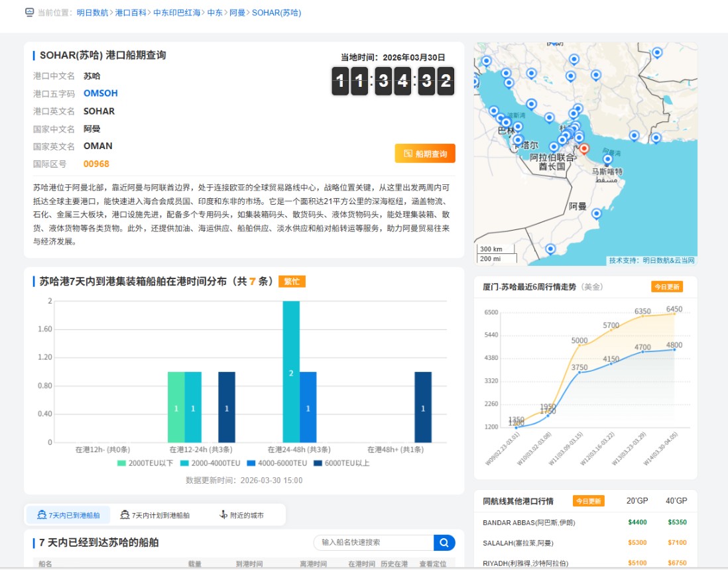Click the southernmost blue pin on Oman coast
This screenshot has width=728, height=570.
550,249
